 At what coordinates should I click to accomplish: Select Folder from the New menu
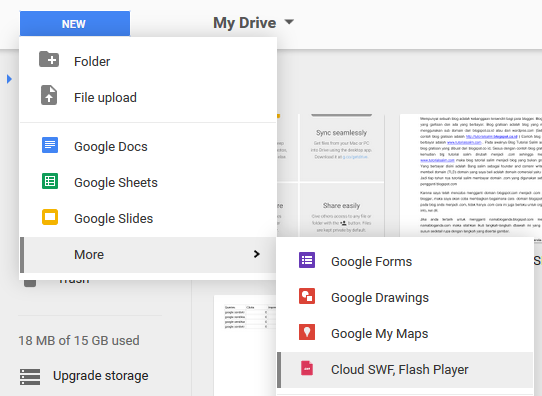[x=148, y=62]
